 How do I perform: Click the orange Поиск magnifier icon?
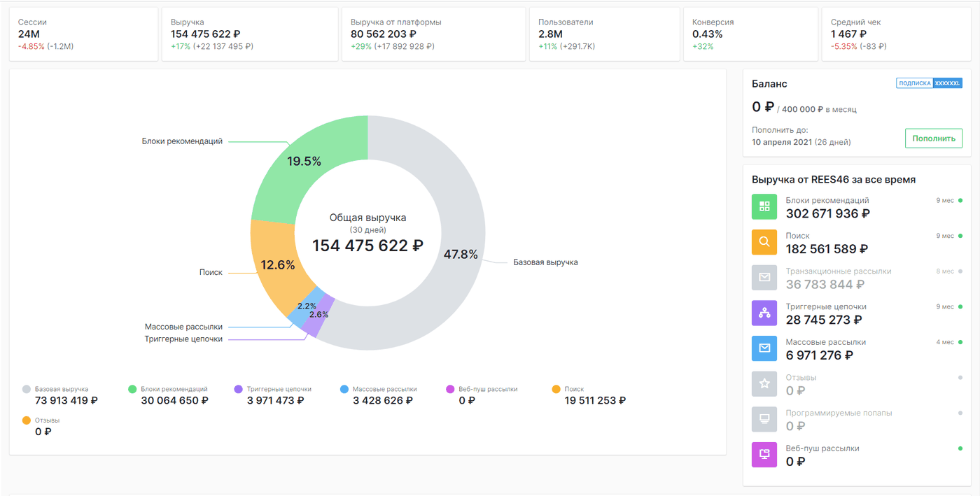[x=764, y=242]
